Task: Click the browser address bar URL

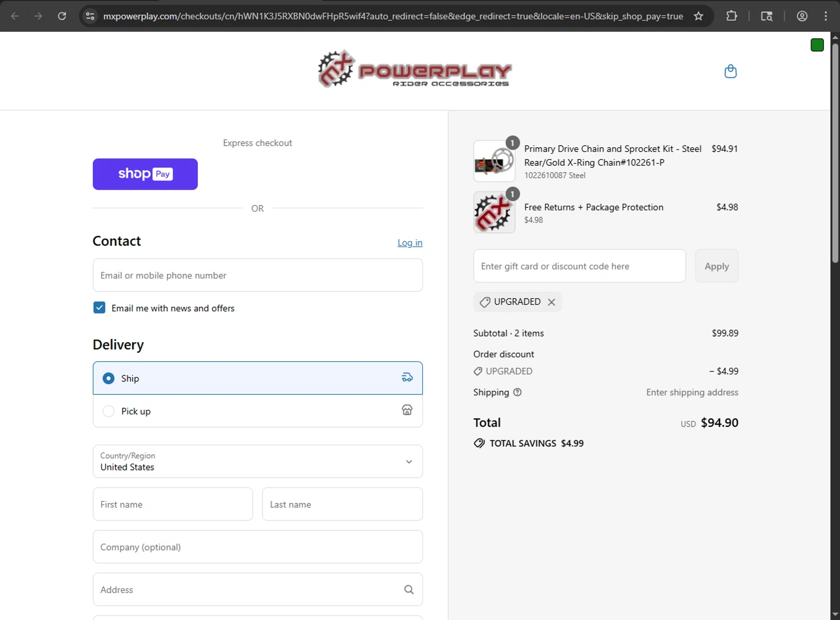Action: click(x=393, y=16)
